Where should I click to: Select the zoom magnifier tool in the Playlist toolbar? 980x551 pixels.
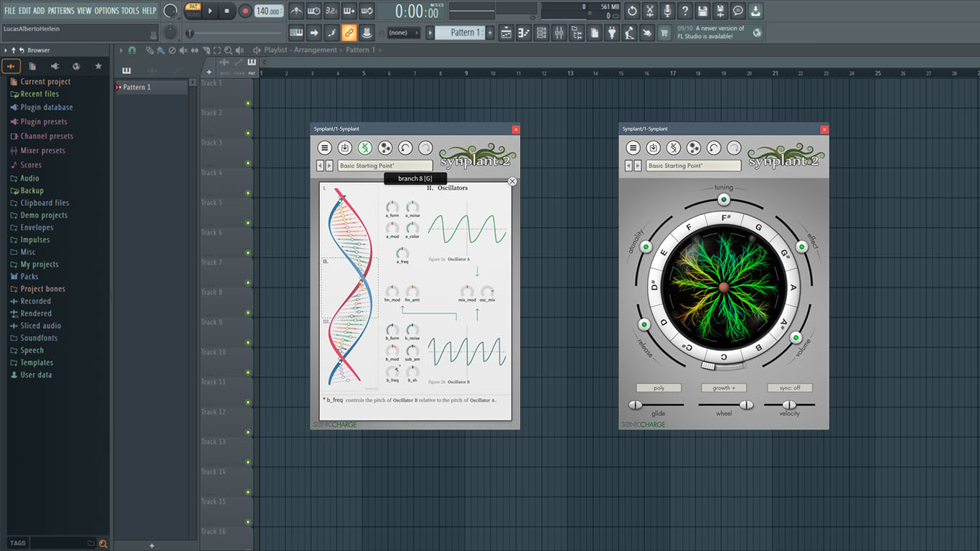[228, 50]
